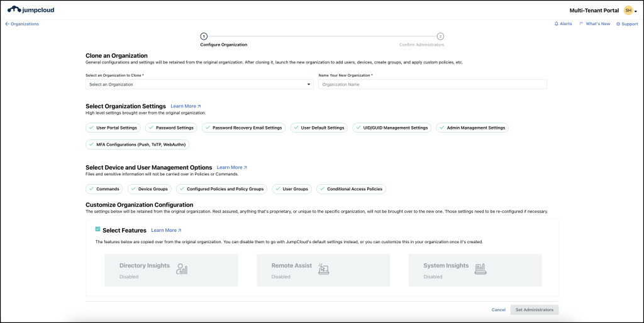Viewport: 644px width, 323px height.
Task: Click the Organization Name input field
Action: click(432, 84)
